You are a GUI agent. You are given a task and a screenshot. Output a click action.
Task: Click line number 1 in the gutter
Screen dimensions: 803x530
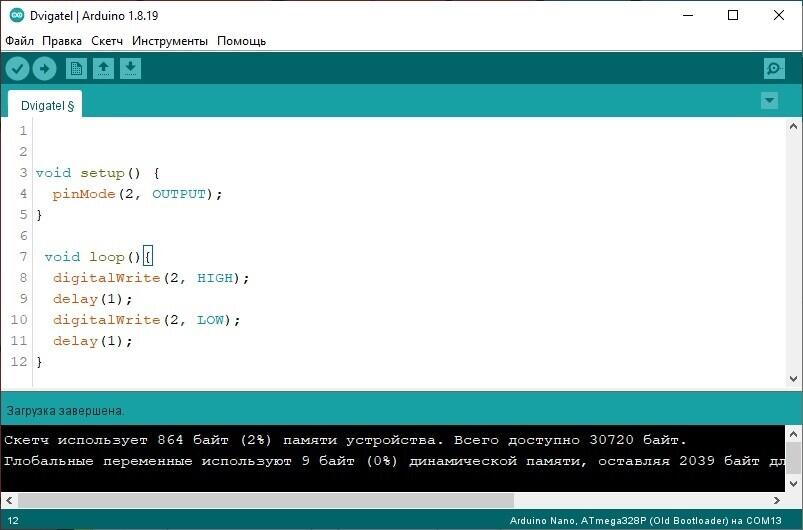tap(23, 131)
